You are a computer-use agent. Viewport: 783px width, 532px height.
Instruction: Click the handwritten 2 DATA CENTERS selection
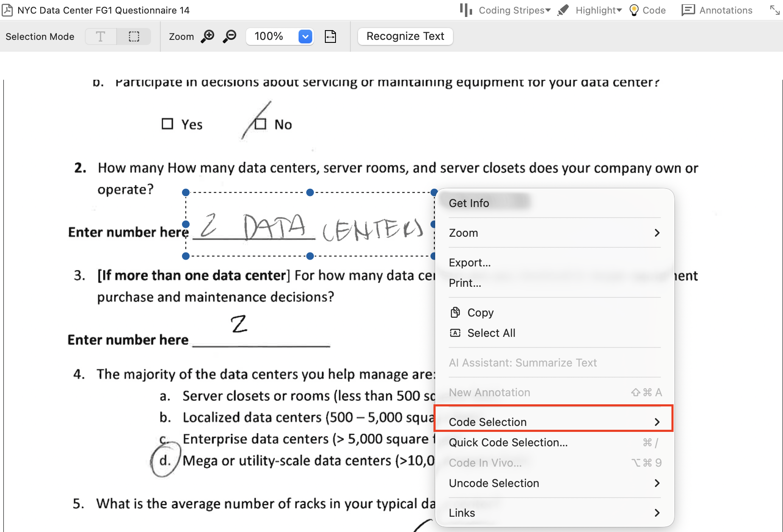[x=310, y=225]
